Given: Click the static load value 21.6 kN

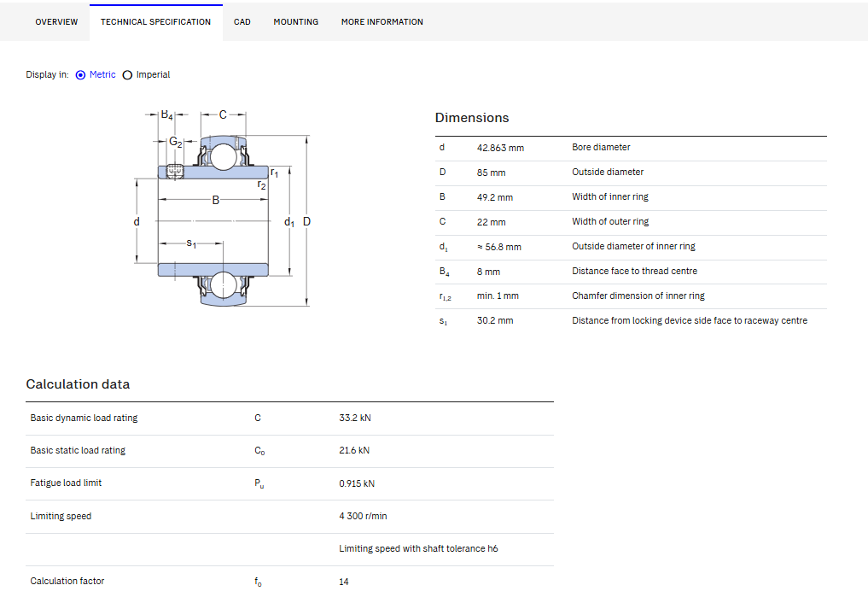Looking at the screenshot, I should coord(354,451).
